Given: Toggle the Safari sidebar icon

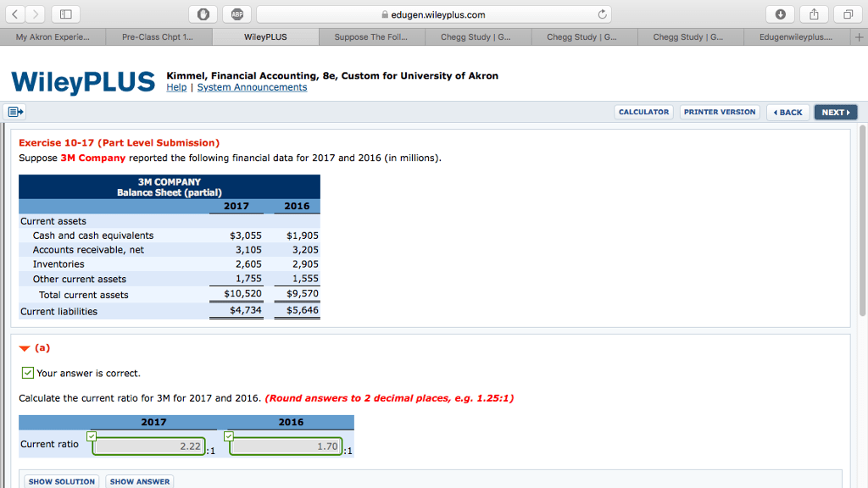Looking at the screenshot, I should [x=66, y=14].
